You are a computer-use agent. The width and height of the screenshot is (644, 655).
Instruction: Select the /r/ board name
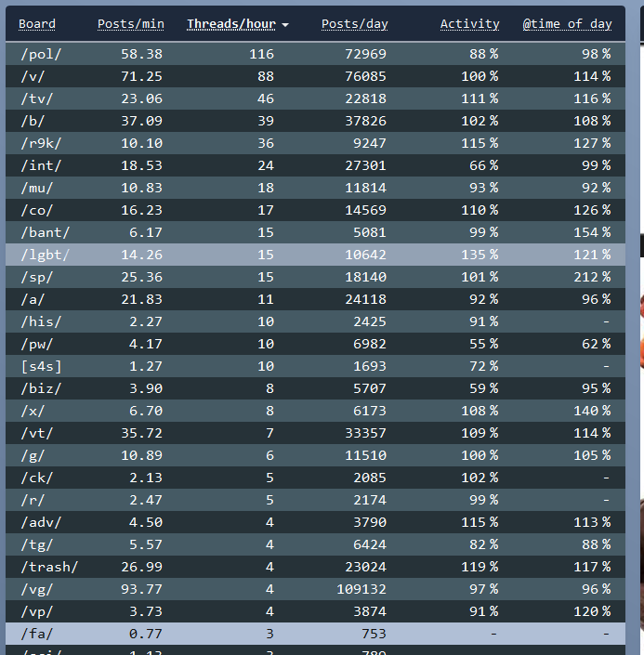(33, 500)
